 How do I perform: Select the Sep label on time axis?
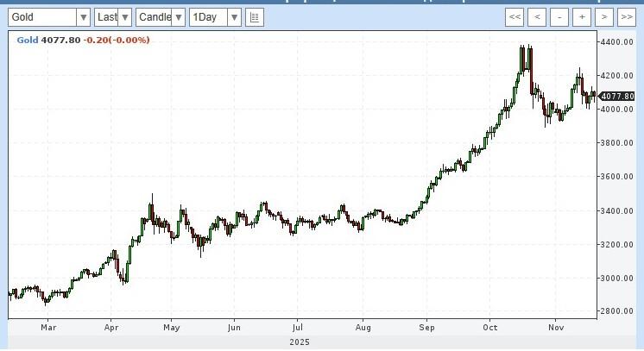click(426, 328)
